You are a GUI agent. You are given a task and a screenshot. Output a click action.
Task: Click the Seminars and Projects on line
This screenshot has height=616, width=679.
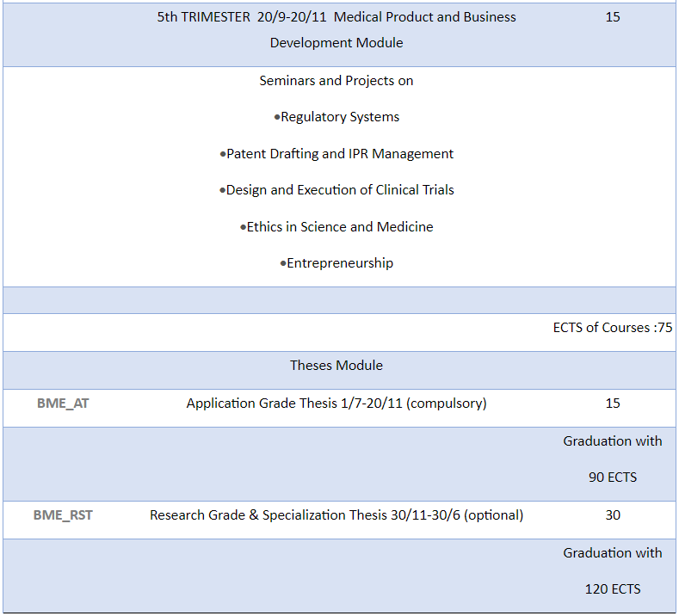pos(336,81)
